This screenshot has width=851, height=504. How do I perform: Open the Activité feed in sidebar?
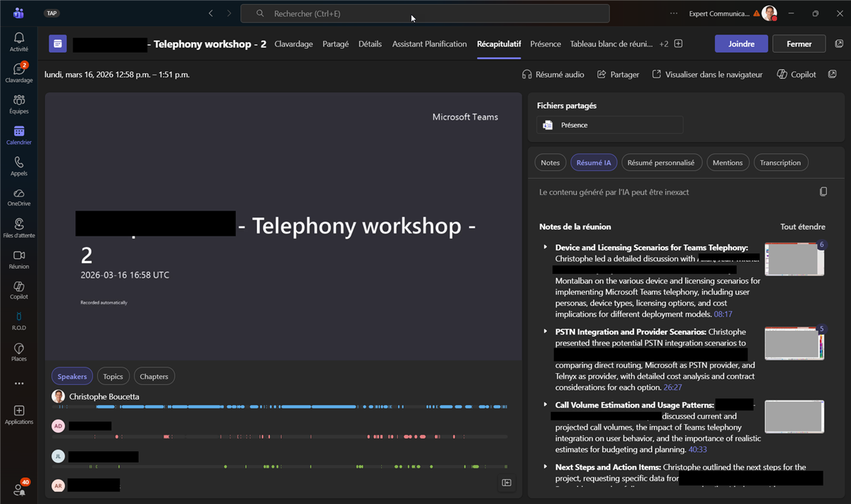pos(19,42)
